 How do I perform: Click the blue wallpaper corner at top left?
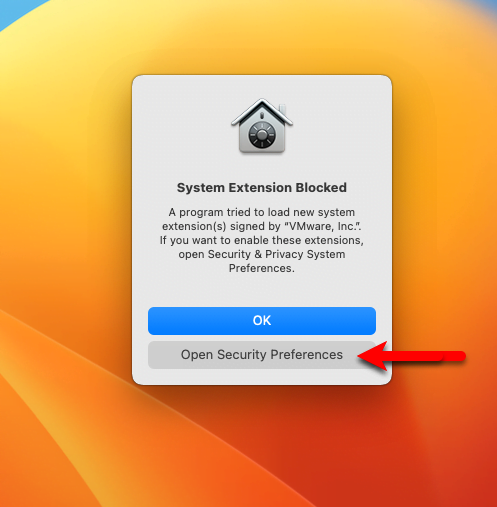coord(13,10)
